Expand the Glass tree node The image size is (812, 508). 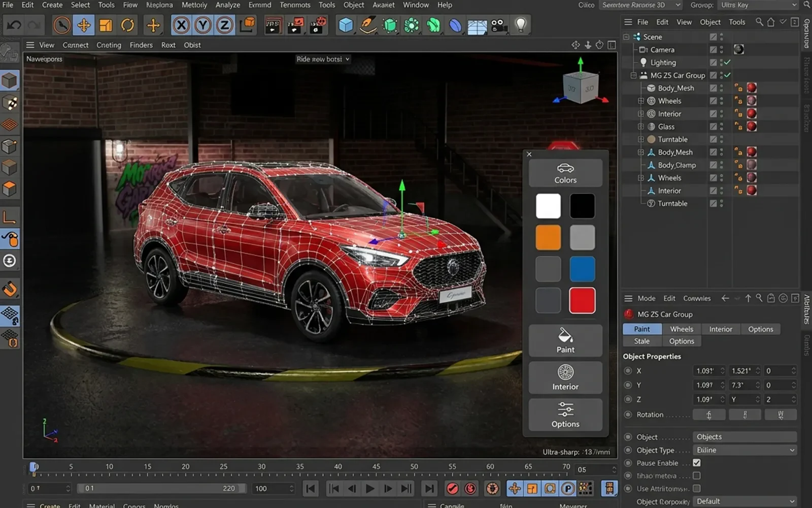(x=640, y=126)
